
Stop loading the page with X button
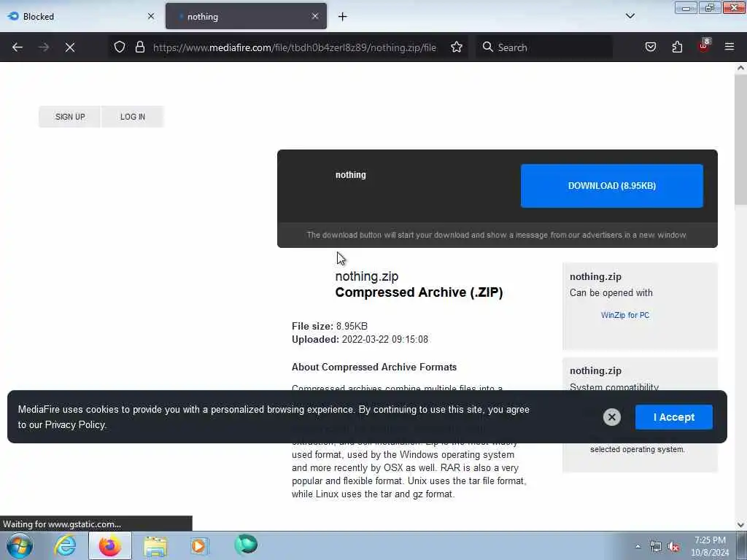[x=70, y=47]
